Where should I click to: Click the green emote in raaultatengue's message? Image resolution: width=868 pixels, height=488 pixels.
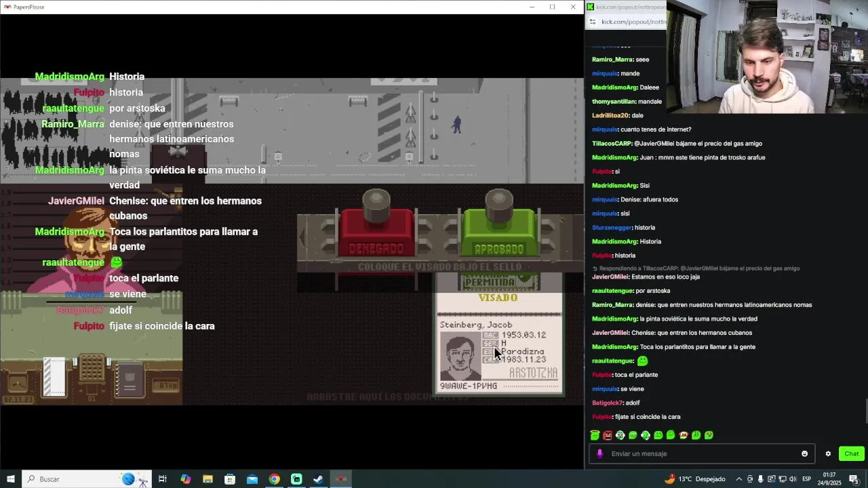point(642,361)
